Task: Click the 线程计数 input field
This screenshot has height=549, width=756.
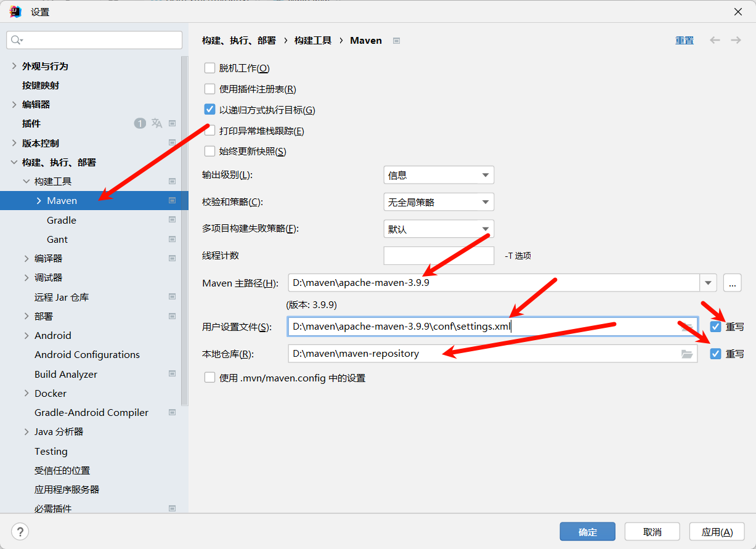Action: coord(439,256)
